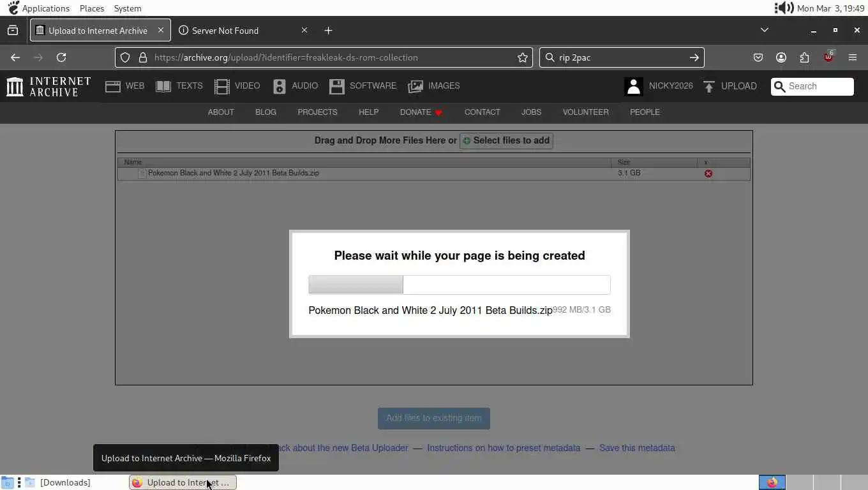Close the Upload to Internet Archive tab

[x=161, y=30]
